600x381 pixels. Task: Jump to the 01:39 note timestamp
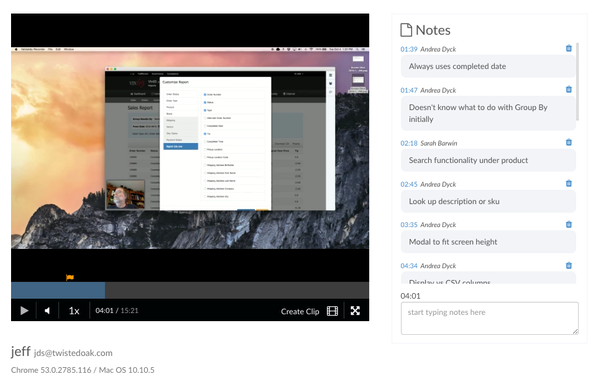click(x=409, y=49)
